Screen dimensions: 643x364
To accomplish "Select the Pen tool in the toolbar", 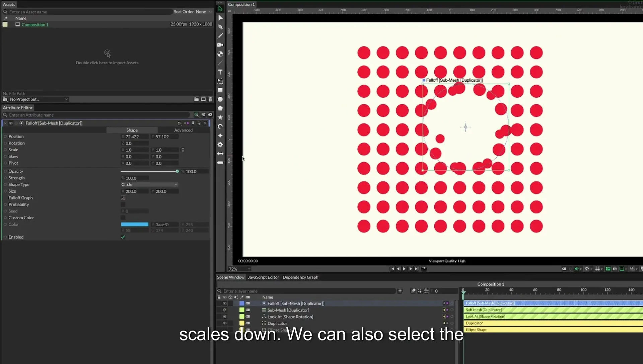I will (220, 27).
